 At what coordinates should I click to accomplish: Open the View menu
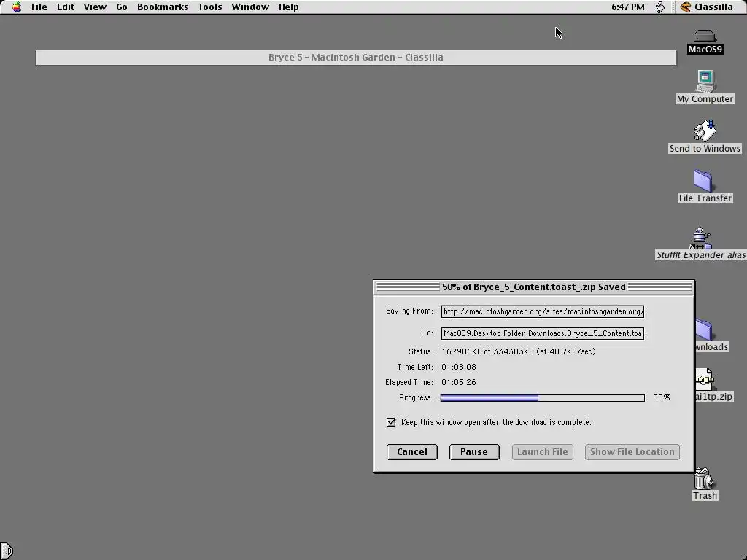point(95,7)
